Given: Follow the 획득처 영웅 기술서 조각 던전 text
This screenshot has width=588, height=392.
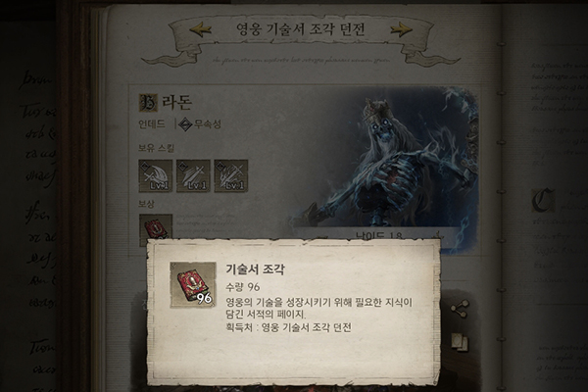Looking at the screenshot, I should pyautogui.click(x=289, y=327).
